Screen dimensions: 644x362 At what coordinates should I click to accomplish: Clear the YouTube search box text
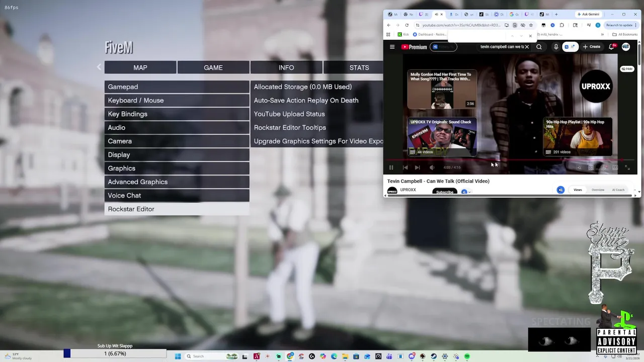click(527, 47)
